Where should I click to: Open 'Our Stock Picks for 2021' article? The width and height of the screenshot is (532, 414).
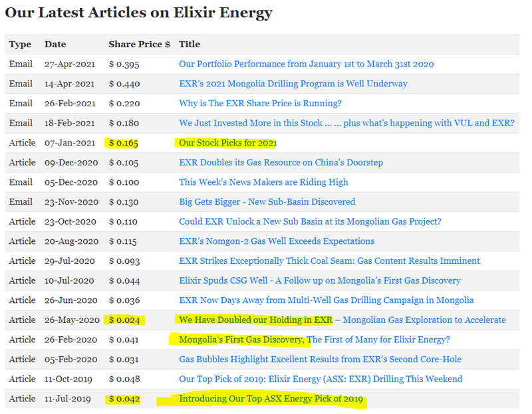click(x=228, y=143)
